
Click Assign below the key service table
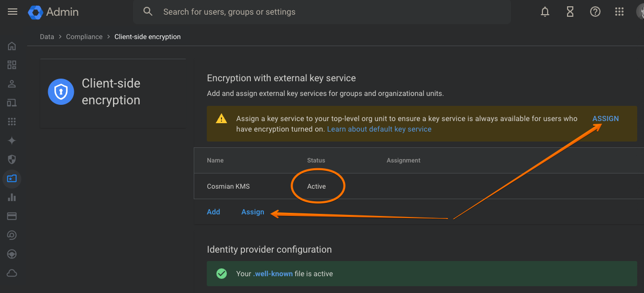(252, 212)
